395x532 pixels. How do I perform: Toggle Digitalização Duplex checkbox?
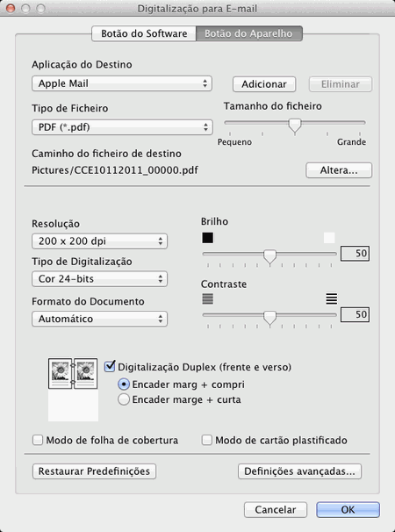pos(110,367)
